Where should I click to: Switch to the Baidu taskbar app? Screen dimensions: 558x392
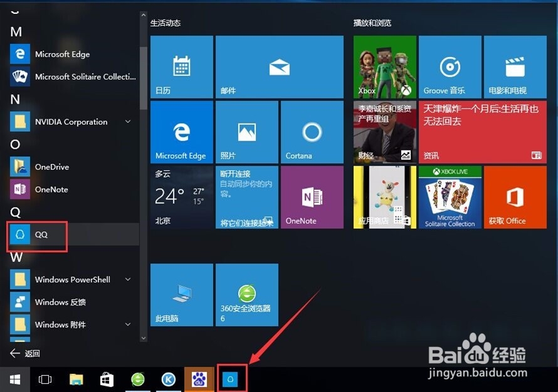pos(199,379)
